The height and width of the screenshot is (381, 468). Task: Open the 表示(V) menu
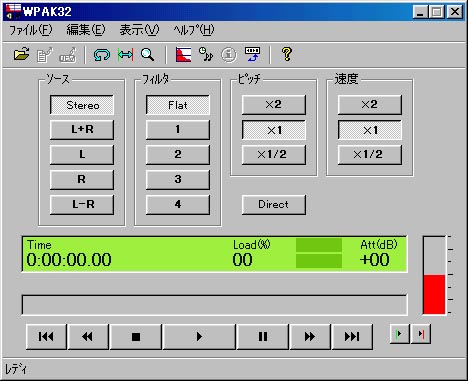139,30
